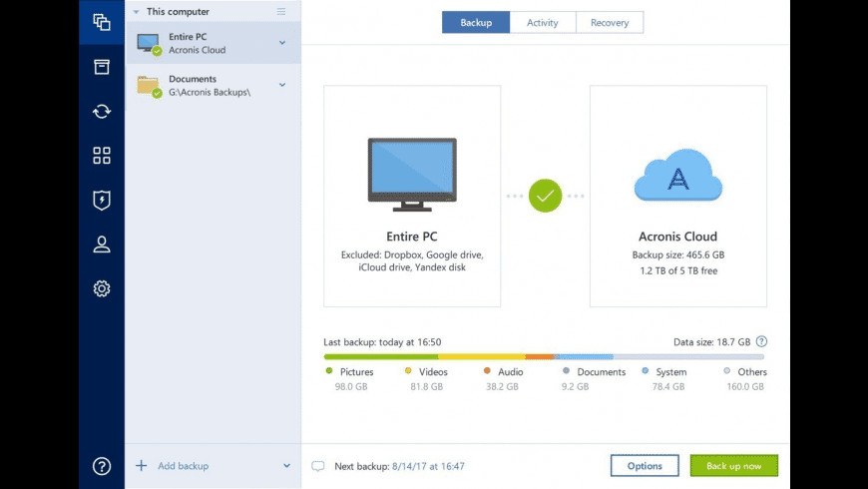Viewport: 868px width, 489px height.
Task: Click the comment bubble icon near Next backup
Action: point(317,466)
